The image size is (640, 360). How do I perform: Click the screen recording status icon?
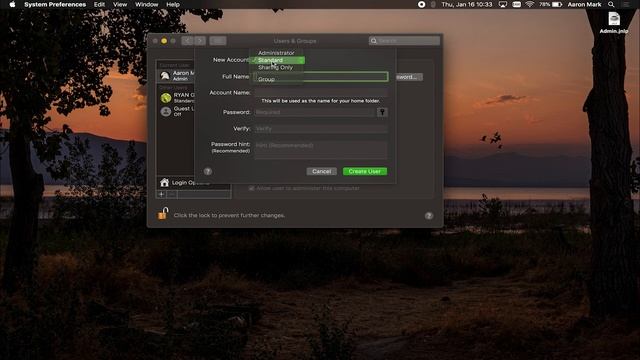pyautogui.click(x=422, y=4)
